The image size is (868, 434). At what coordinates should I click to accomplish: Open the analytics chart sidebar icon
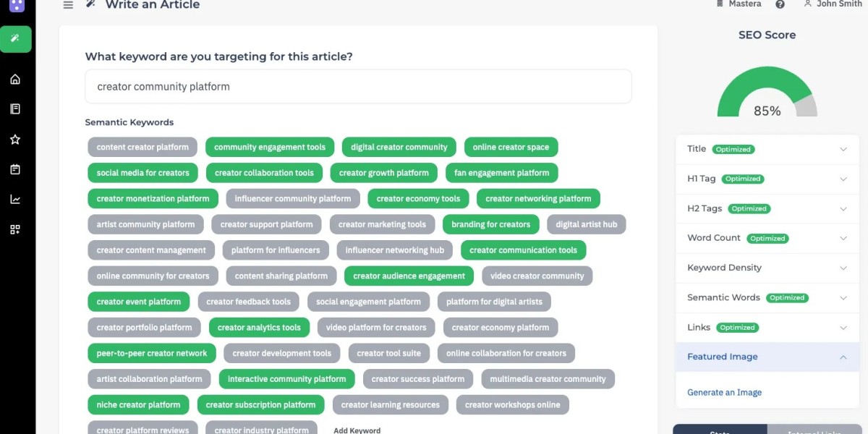point(15,200)
